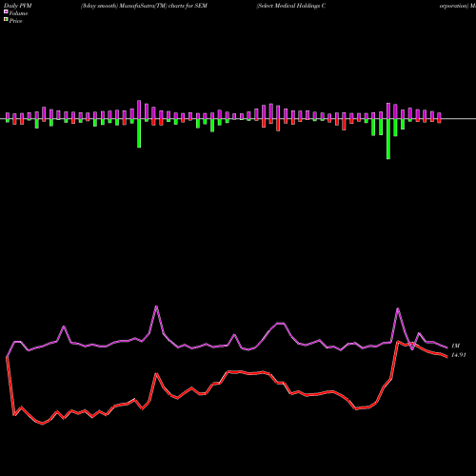Click the Daily PVM title text
Image resolution: width=476 pixels, height=476 pixels.
pos(18,6)
